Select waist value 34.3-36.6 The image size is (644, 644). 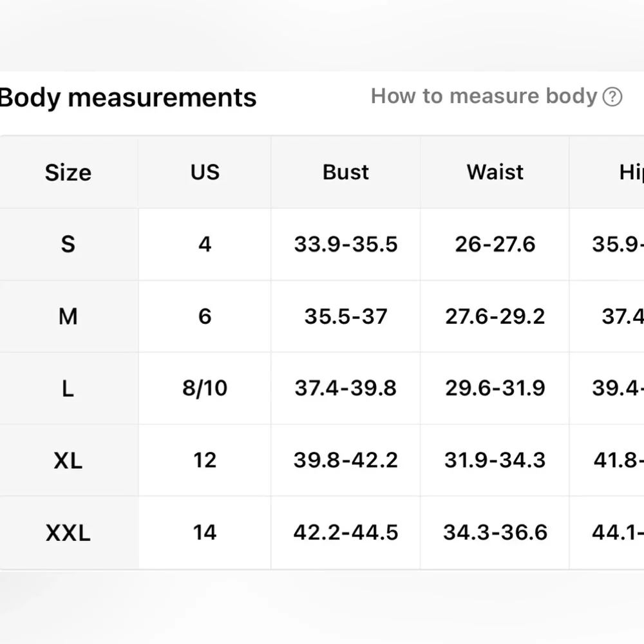(x=495, y=533)
